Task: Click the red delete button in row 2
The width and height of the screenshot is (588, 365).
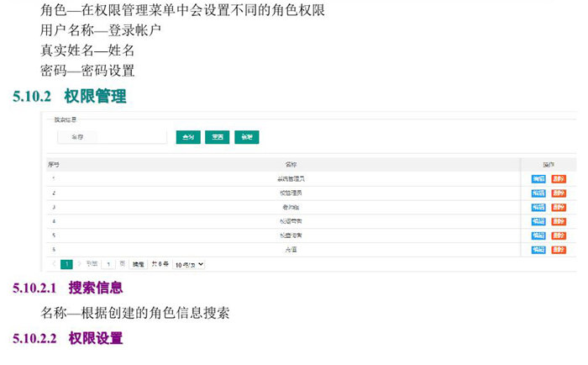Action: coord(559,193)
